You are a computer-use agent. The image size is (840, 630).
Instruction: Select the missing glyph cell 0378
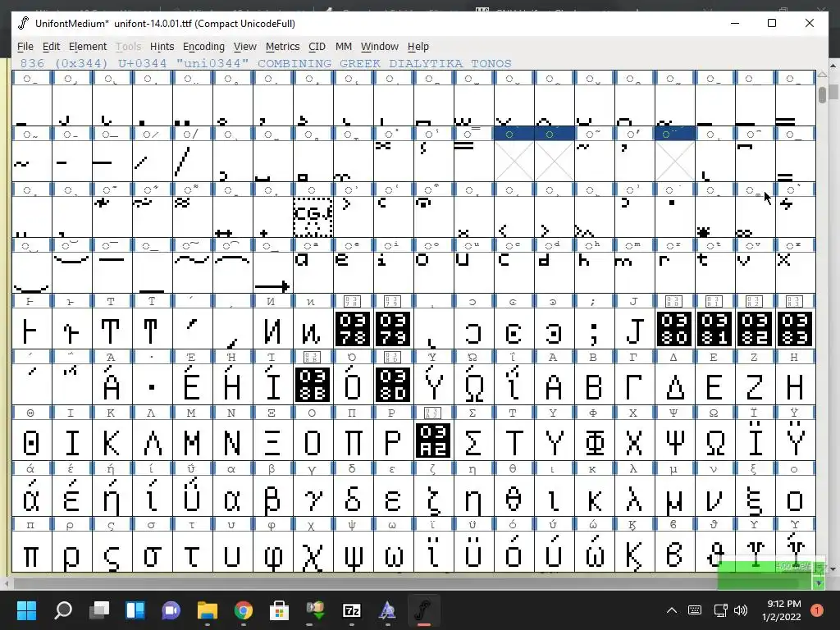click(x=353, y=328)
